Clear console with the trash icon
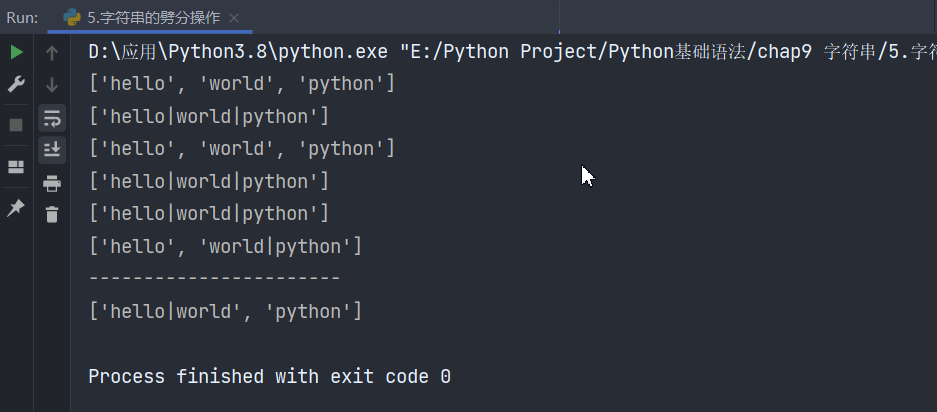 click(x=52, y=214)
